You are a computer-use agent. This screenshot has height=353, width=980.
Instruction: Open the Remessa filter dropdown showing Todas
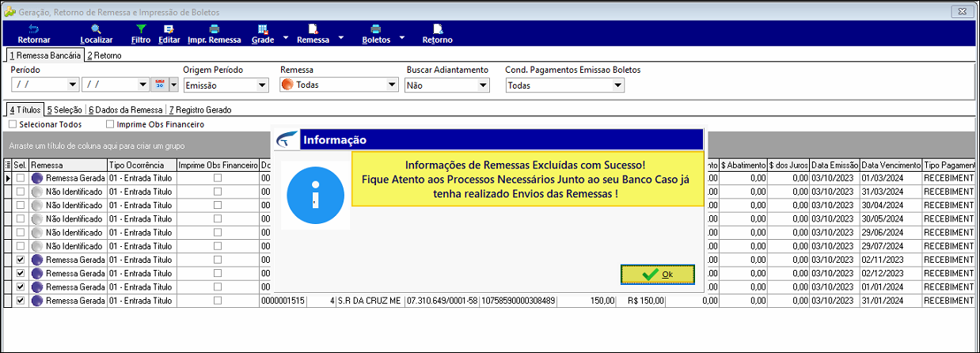pyautogui.click(x=393, y=85)
